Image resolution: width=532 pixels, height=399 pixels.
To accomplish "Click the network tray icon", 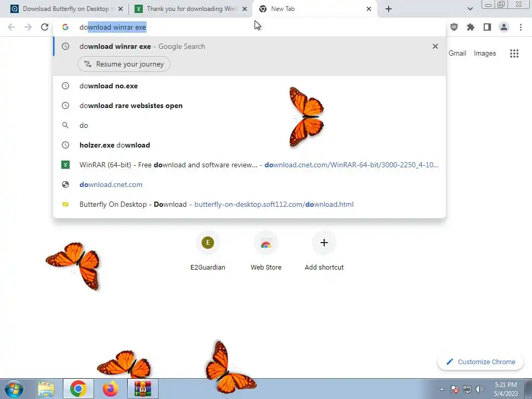I will (467, 389).
